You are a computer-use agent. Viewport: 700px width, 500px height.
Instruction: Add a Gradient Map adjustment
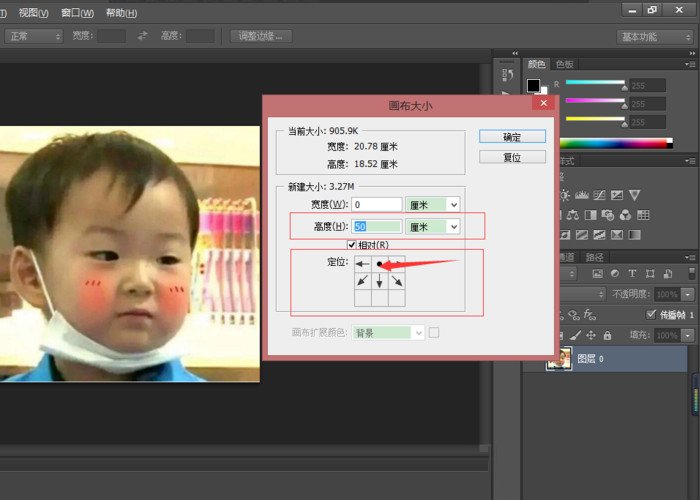pyautogui.click(x=634, y=235)
